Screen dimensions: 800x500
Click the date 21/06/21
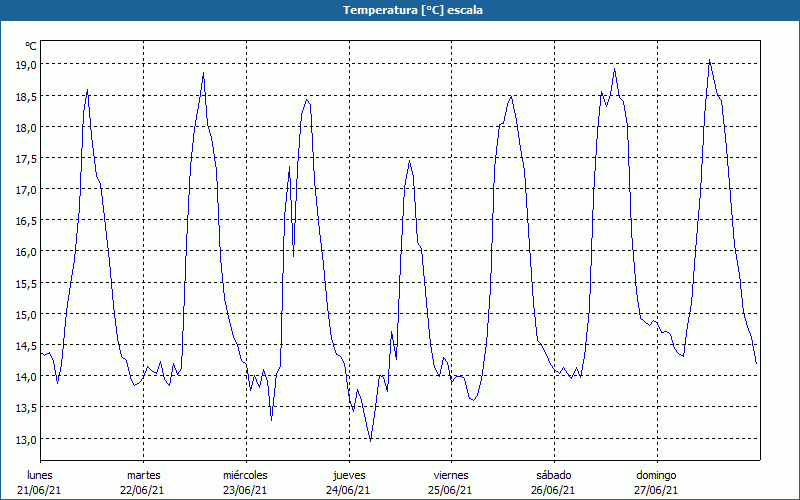(x=40, y=490)
